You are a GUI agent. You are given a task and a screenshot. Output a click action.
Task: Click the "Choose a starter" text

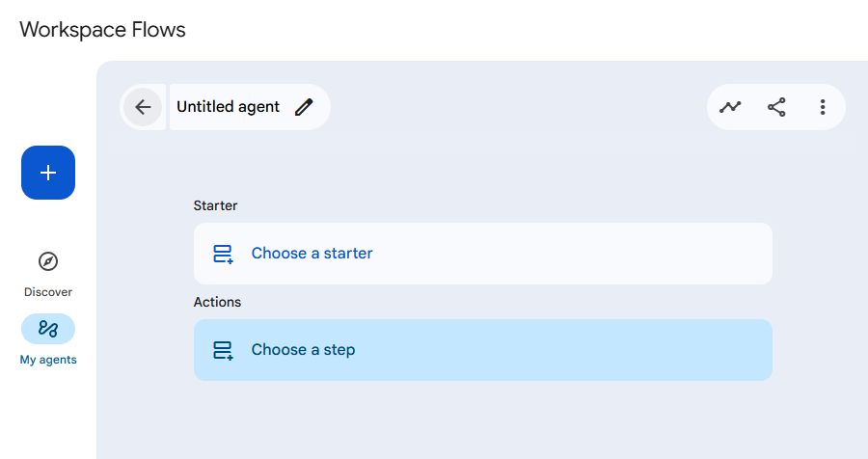(312, 254)
